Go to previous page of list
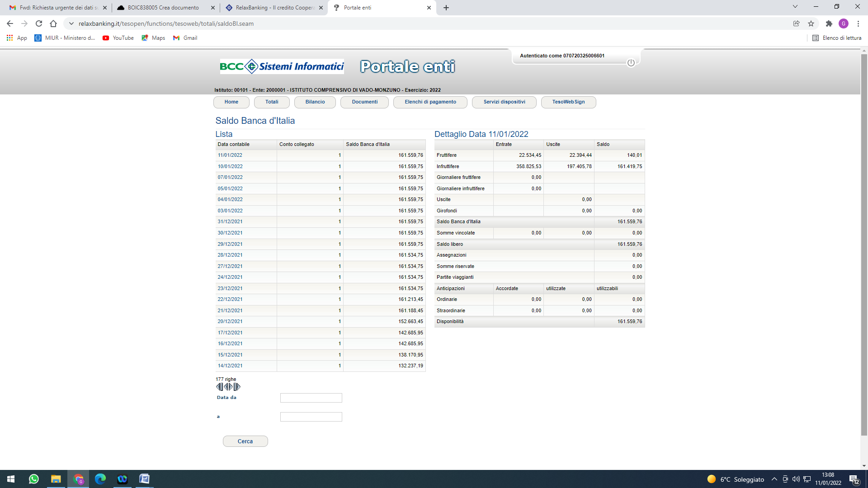868x488 pixels. 226,387
